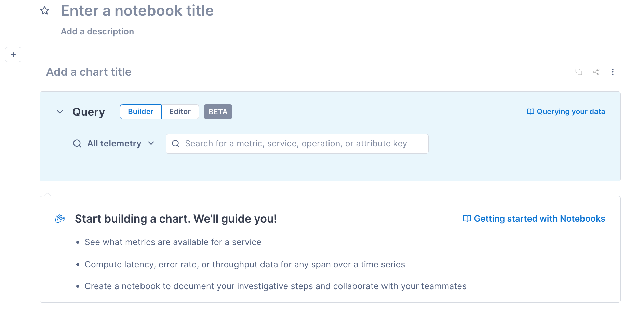Click Add a description
Viewport: 644px width, 310px height.
[97, 31]
